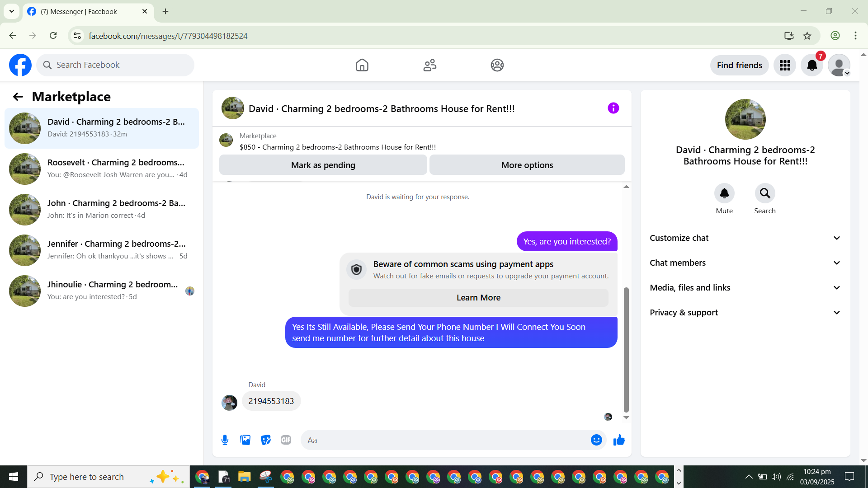
Task: Open tab search dropdown arrow
Action: [12, 12]
